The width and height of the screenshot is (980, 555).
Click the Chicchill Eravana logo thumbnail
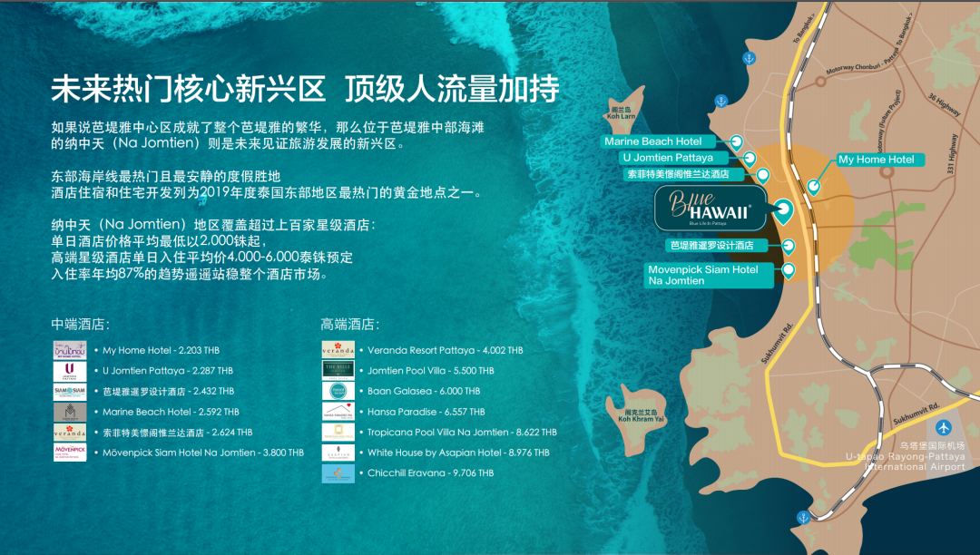[x=338, y=473]
